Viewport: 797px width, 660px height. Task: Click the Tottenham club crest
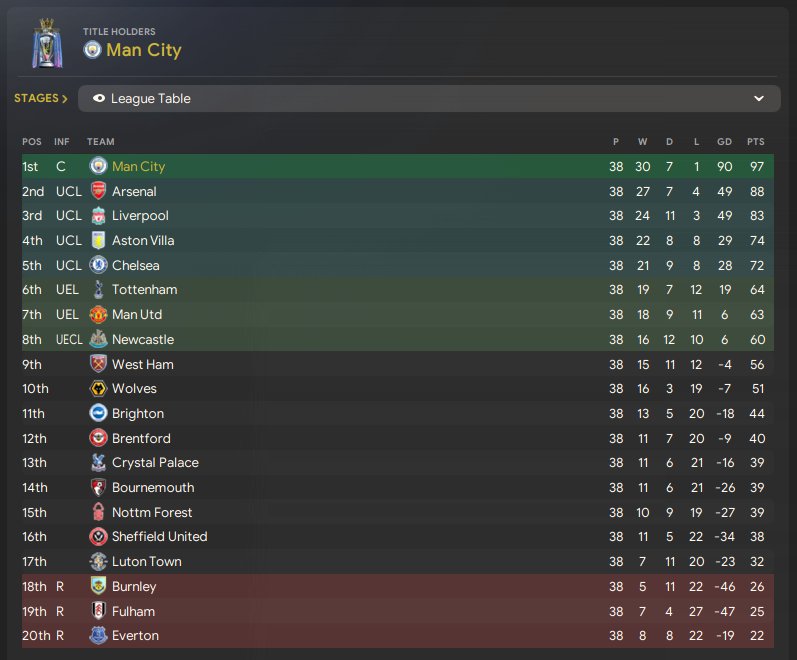coord(98,290)
